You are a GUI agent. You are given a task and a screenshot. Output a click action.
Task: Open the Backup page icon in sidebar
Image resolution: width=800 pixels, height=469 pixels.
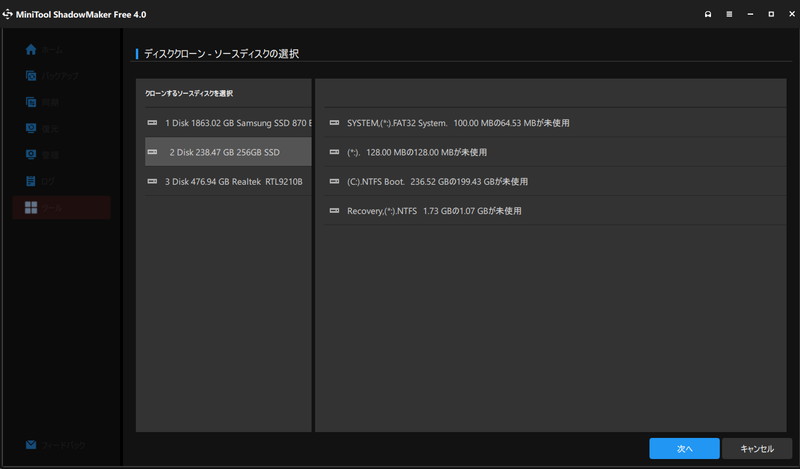31,76
